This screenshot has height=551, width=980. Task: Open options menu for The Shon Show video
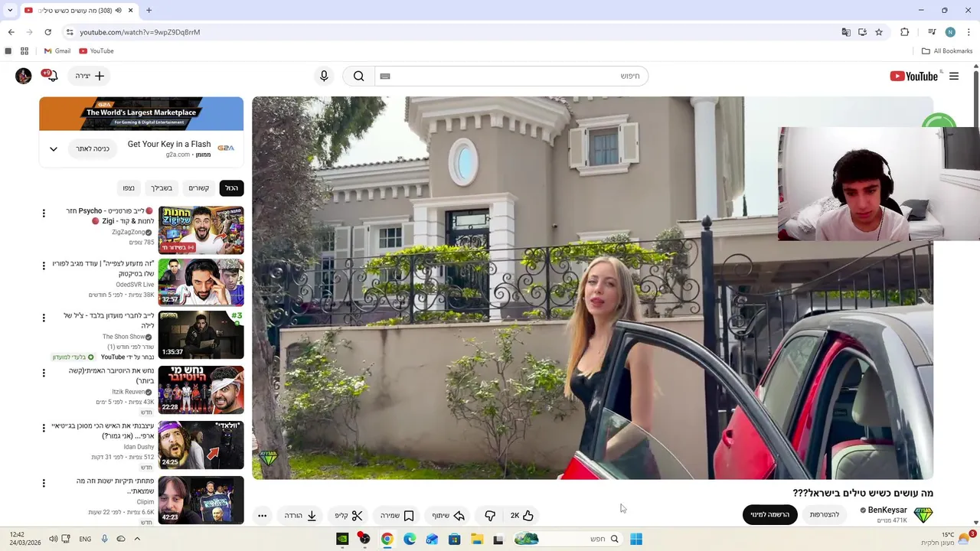[x=44, y=318]
